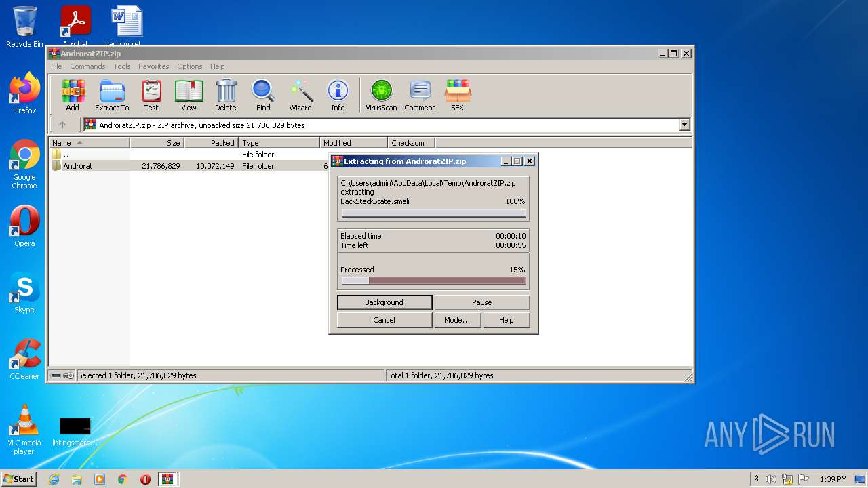Open Opera from taskbar
This screenshot has width=868, height=488.
[x=145, y=479]
